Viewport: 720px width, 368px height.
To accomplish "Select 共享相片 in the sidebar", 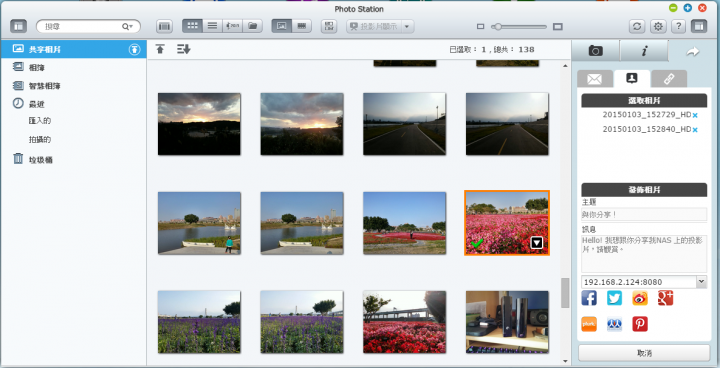I will [73, 49].
